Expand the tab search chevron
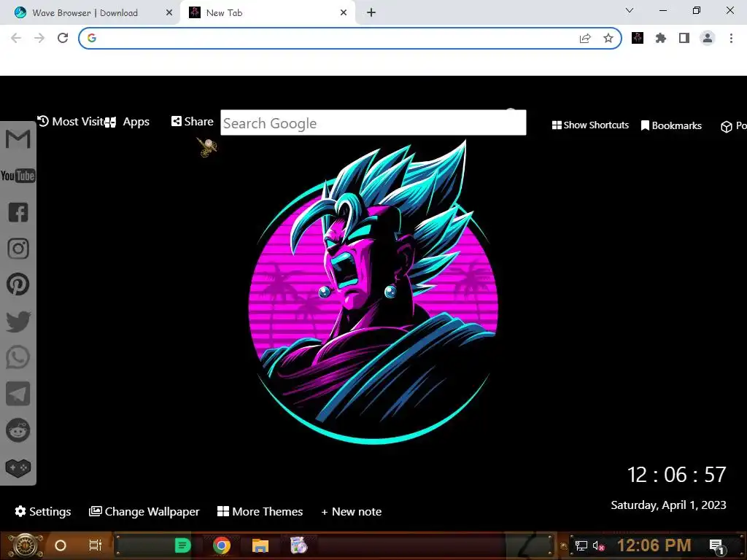 click(630, 10)
